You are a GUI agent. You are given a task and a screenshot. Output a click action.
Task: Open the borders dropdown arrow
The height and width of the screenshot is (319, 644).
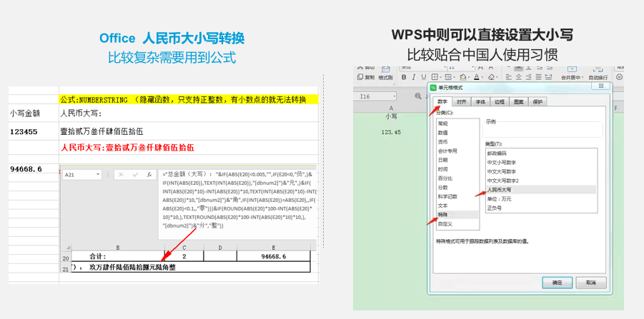[440, 78]
